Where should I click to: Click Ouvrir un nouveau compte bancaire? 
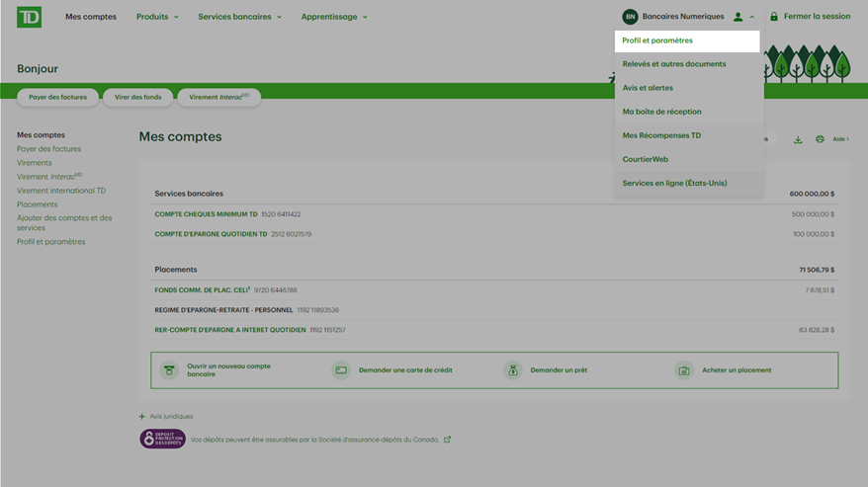point(228,370)
